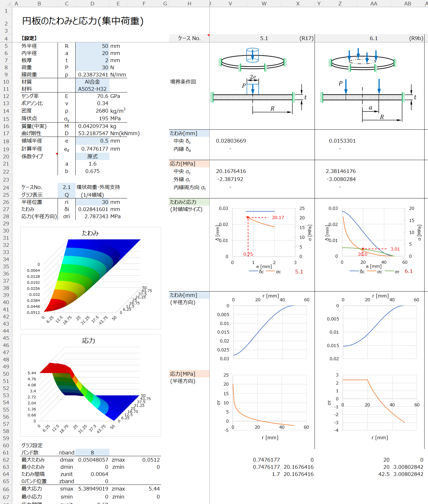428x504 pixels.
Task: Click the 領域半径 e value 0.5 cell
Action: [x=92, y=141]
